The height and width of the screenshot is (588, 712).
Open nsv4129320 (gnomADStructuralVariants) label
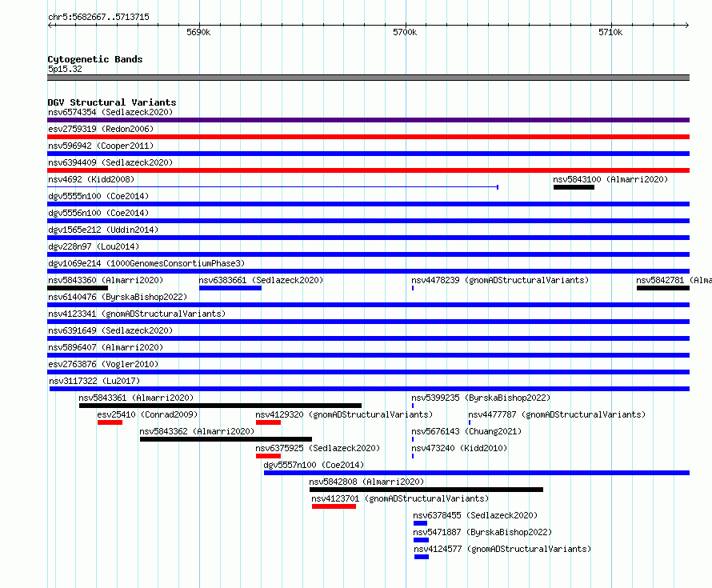coord(344,414)
